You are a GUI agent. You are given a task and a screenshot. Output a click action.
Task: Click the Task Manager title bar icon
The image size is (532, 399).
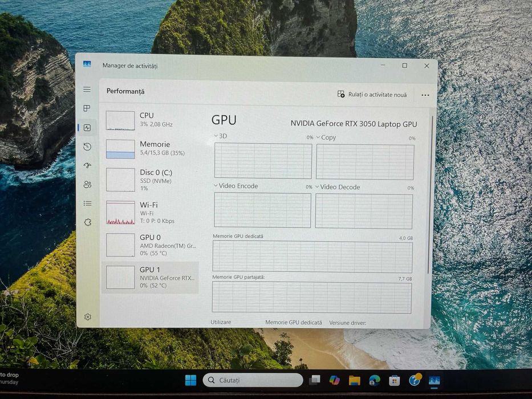[x=87, y=64]
